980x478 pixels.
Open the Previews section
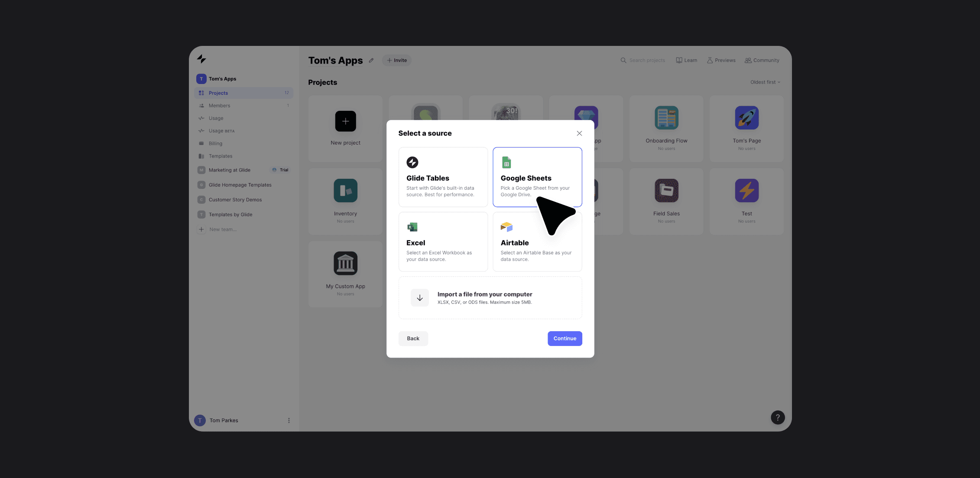click(720, 61)
